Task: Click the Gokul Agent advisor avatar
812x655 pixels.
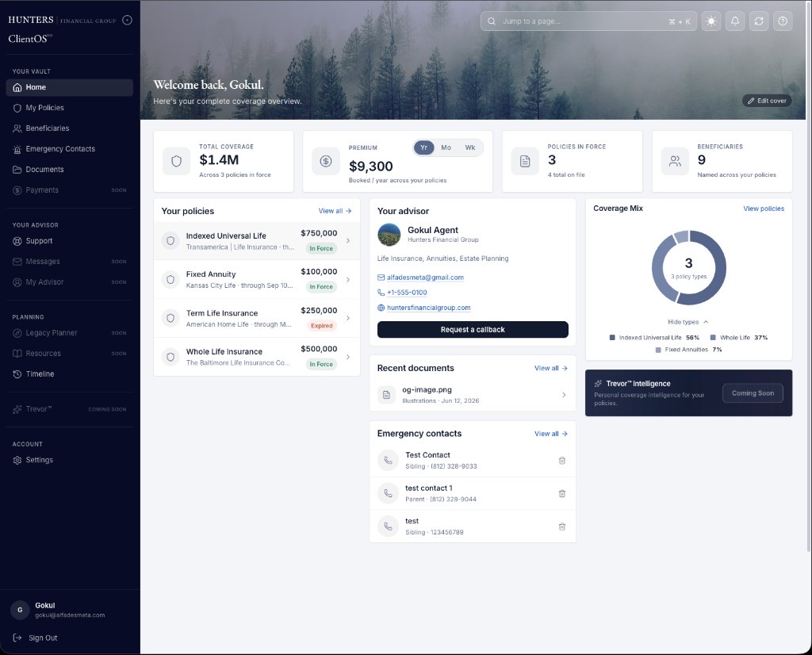Action: 389,235
